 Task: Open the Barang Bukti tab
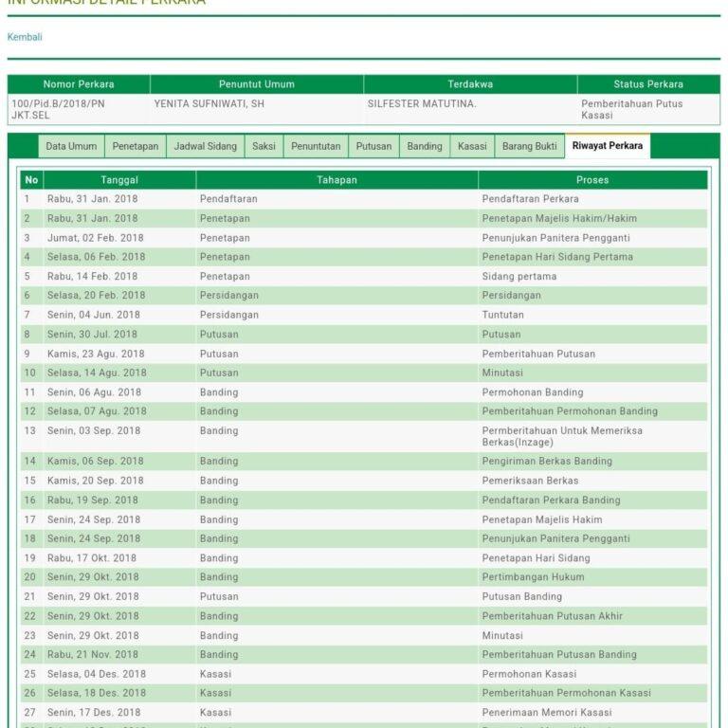(529, 147)
